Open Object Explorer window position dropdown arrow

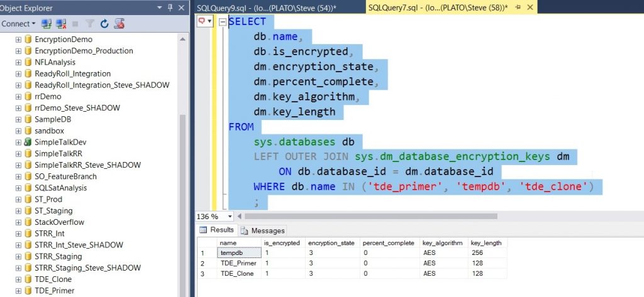[x=160, y=8]
